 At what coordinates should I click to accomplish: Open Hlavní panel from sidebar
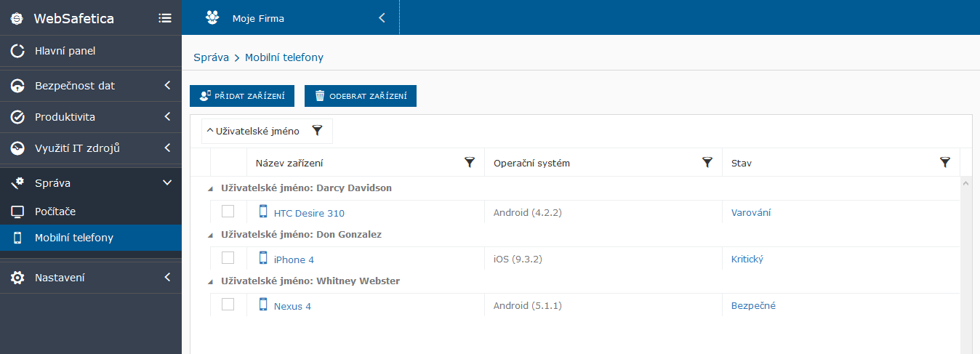point(91,51)
